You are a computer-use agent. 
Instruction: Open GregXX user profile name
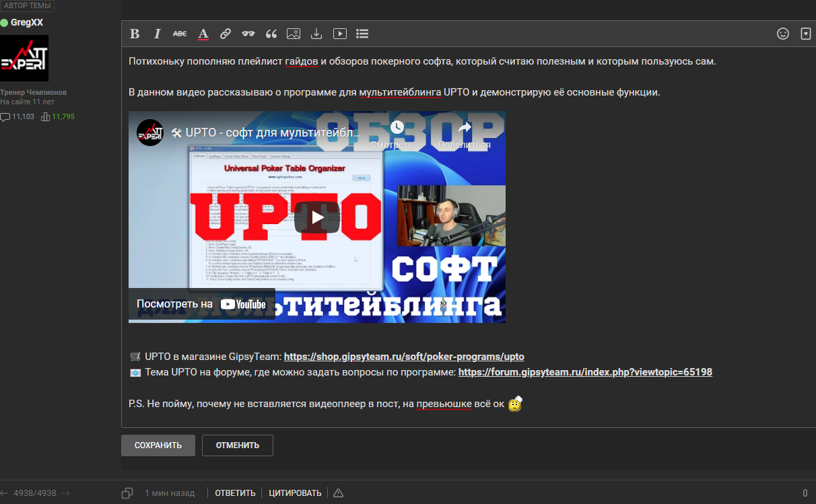(x=27, y=22)
